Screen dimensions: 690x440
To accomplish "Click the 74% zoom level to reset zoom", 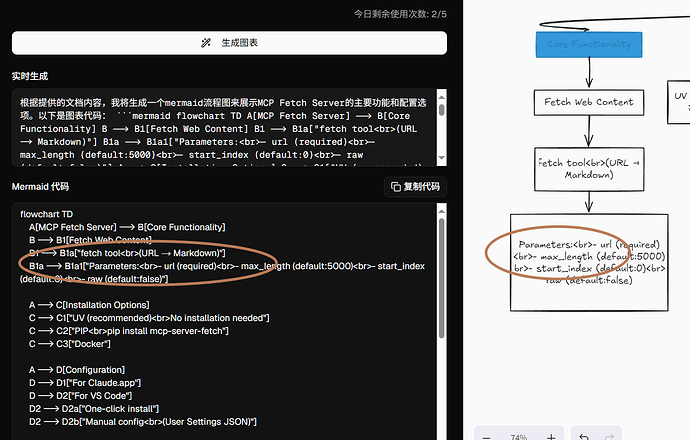I will click(519, 437).
